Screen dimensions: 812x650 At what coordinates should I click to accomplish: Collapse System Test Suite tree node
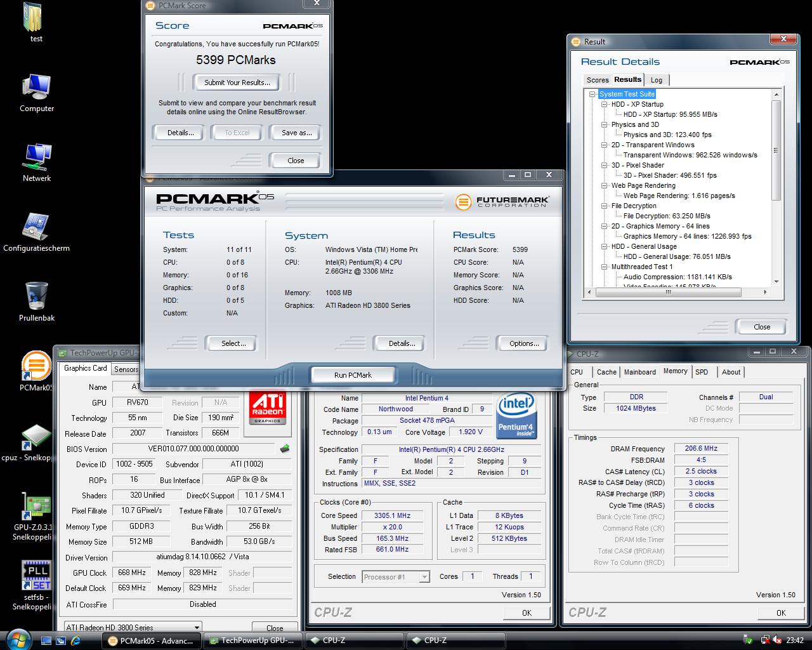(x=593, y=94)
